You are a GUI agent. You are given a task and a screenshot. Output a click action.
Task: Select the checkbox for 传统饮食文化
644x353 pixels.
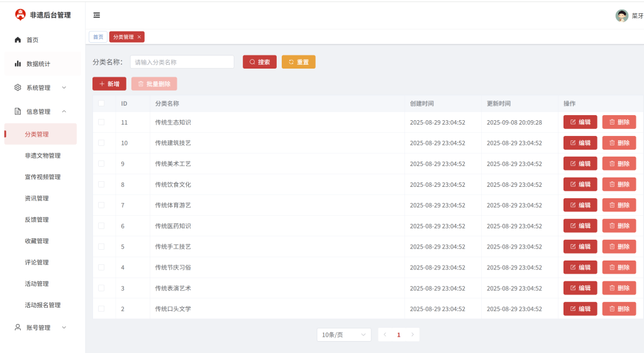101,184
